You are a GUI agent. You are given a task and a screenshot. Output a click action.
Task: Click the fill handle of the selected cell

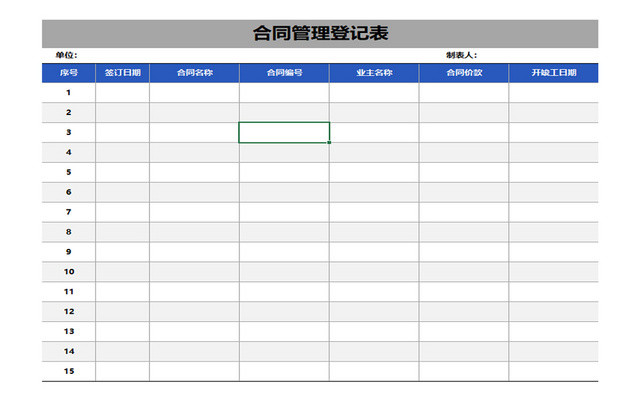[x=329, y=142]
